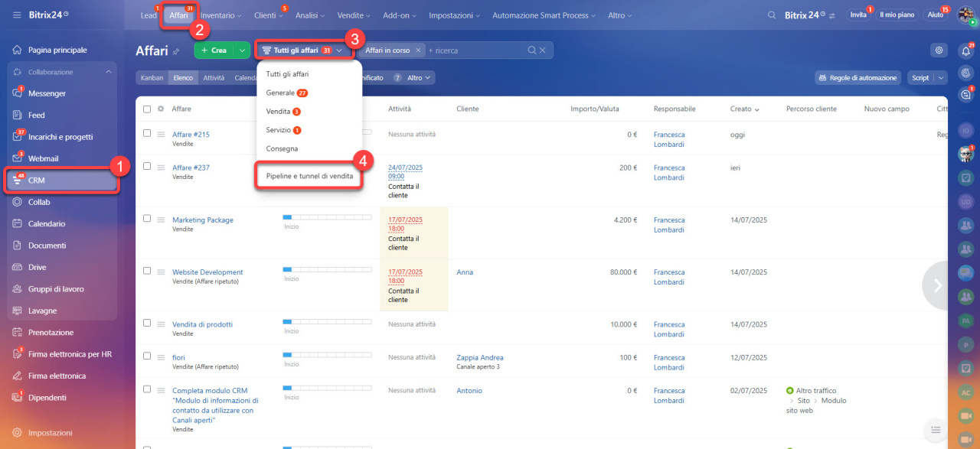The image size is (980, 449).
Task: Check the box for Marketing Package
Action: [x=147, y=219]
